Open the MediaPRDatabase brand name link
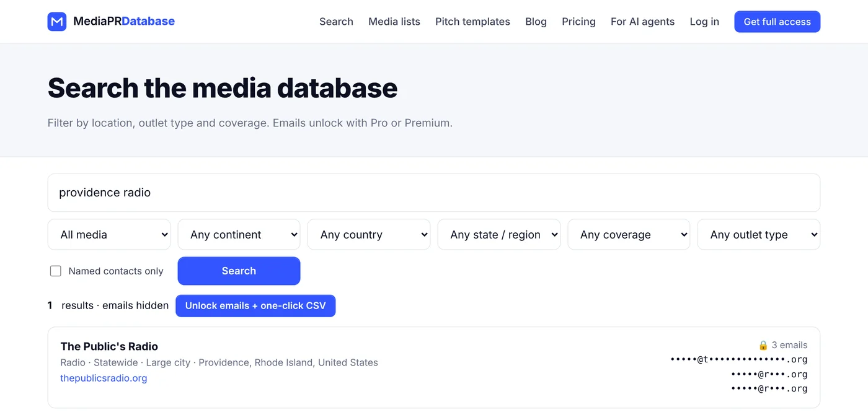Screen dimensions: 868x420 124,22
